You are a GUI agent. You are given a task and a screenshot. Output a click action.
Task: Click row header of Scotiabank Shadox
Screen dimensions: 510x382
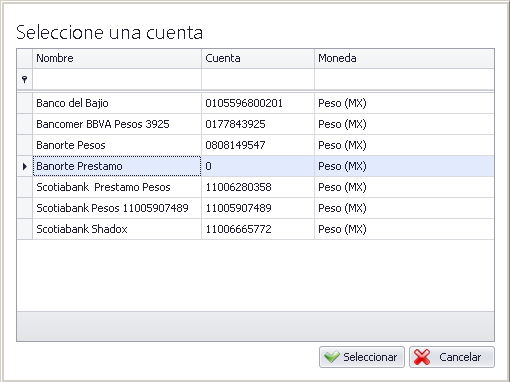pyautogui.click(x=25, y=229)
